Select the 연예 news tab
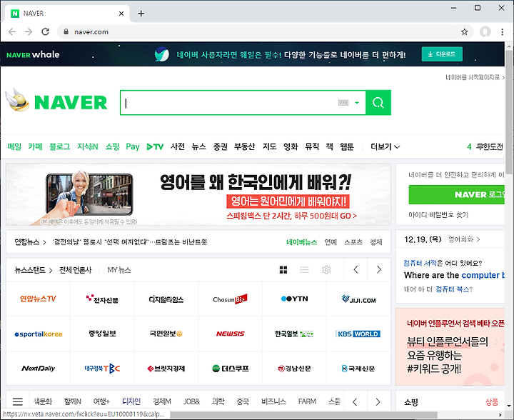Image resolution: width=514 pixels, height=420 pixels. 331,242
